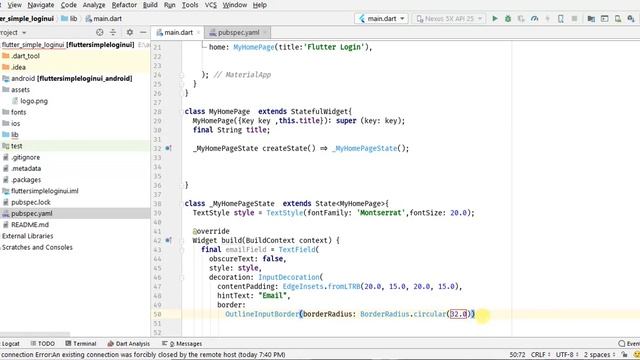Open the TODO tool window
This screenshot has width=640, height=360.
[x=42, y=344]
